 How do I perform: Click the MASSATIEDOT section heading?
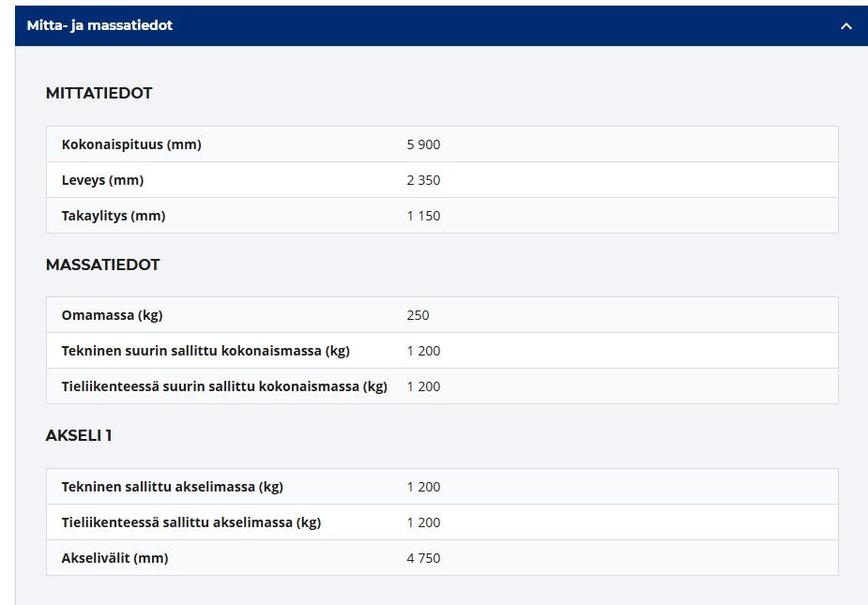(x=102, y=265)
